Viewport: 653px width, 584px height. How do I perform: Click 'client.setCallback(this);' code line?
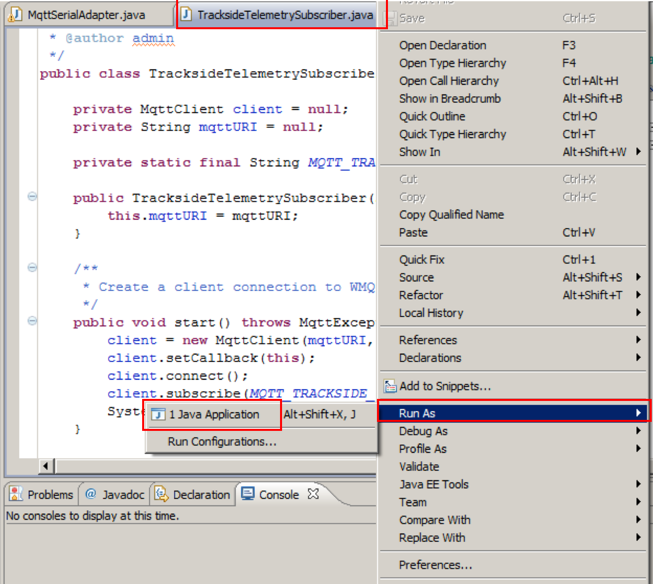(x=211, y=358)
